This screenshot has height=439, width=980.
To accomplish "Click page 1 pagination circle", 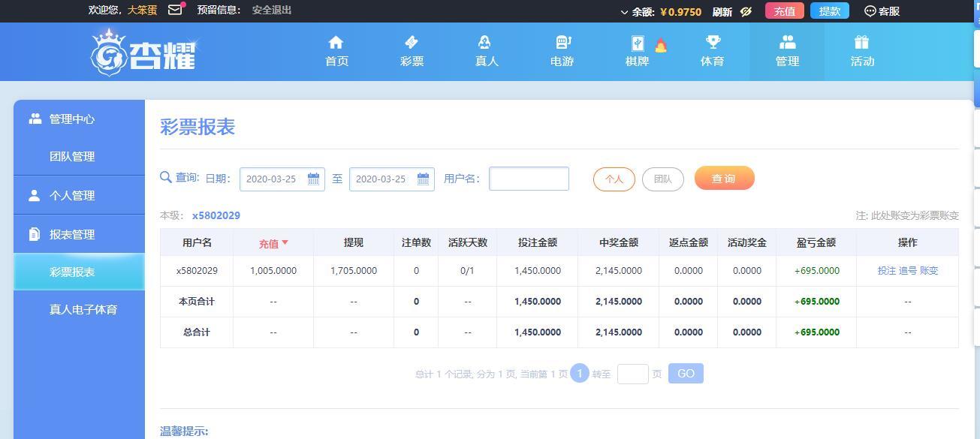I will pos(580,373).
